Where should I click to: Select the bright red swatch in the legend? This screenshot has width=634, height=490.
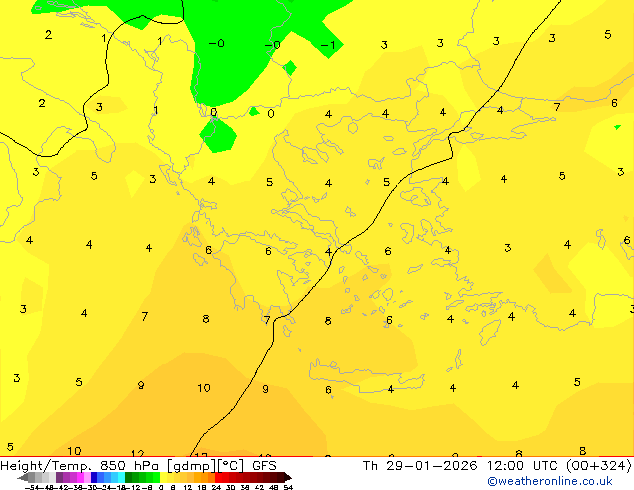tap(218, 477)
